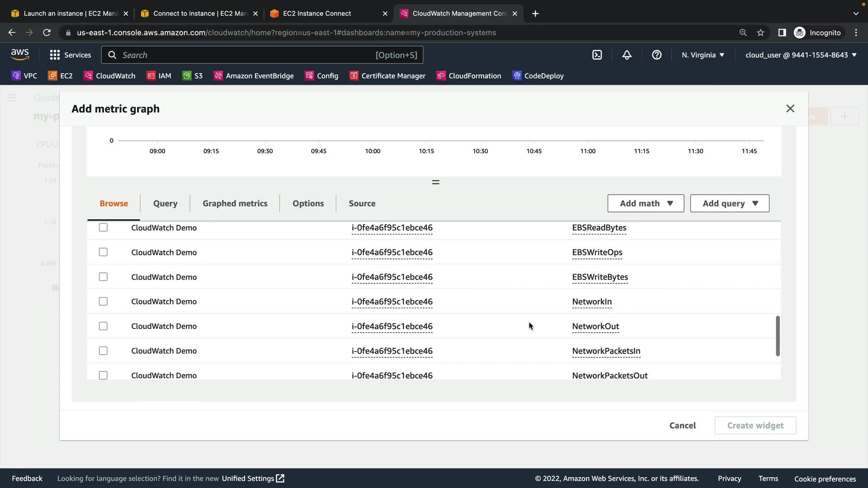Open the N. Virginia region selector

point(703,55)
